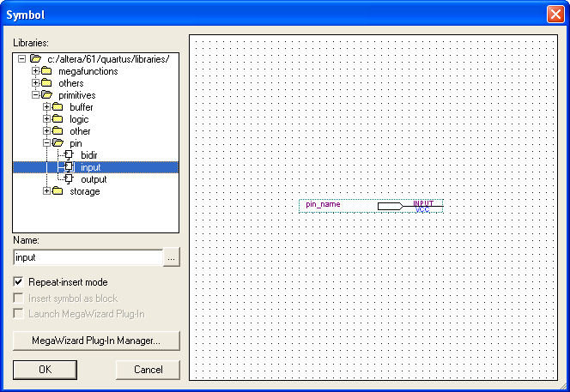Collapse the primitives library node
570x392 pixels.
[35, 95]
